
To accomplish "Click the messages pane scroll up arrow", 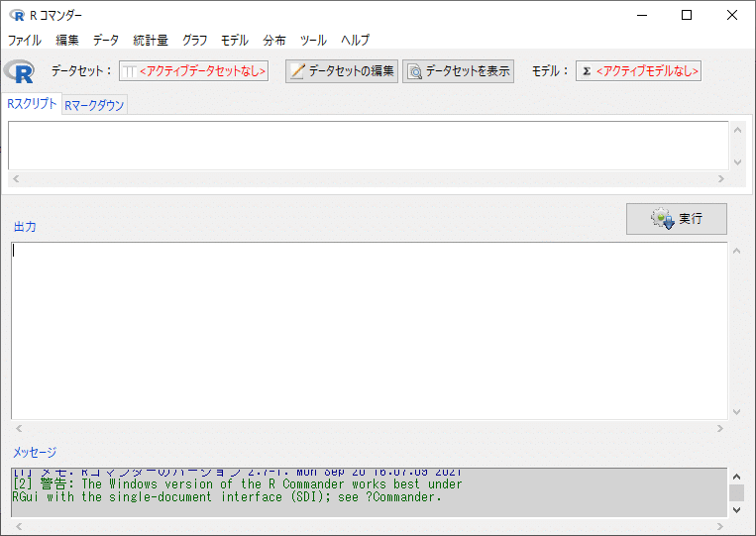I will point(737,477).
